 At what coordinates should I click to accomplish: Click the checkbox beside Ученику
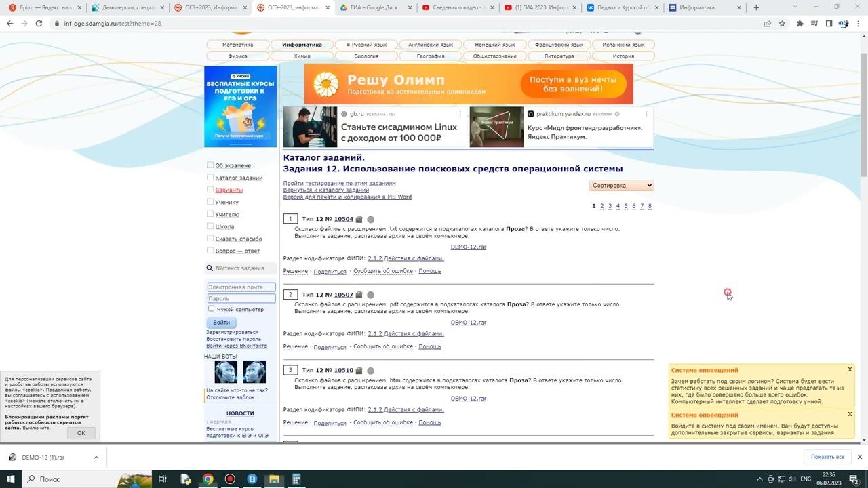(210, 201)
